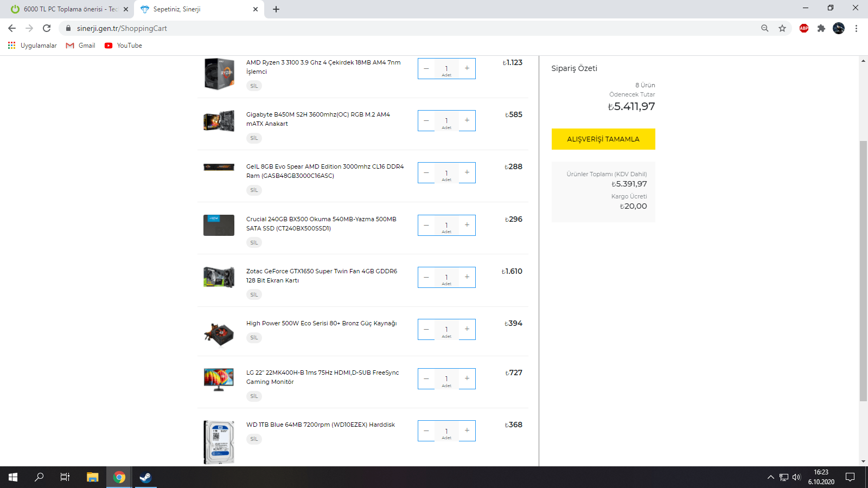Increase quantity of LG 22MK400H-B monitor
This screenshot has height=488, width=868.
pos(467,378)
